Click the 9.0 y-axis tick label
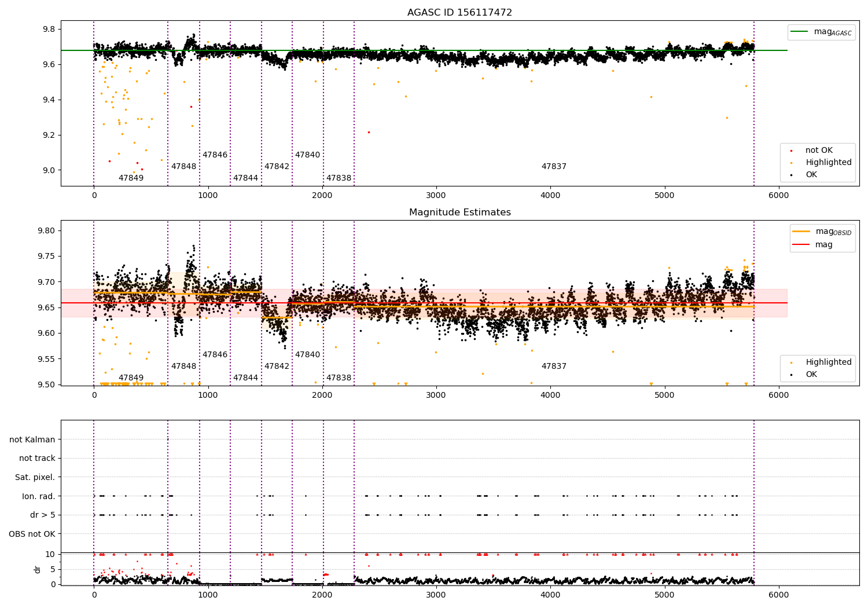 pyautogui.click(x=50, y=171)
